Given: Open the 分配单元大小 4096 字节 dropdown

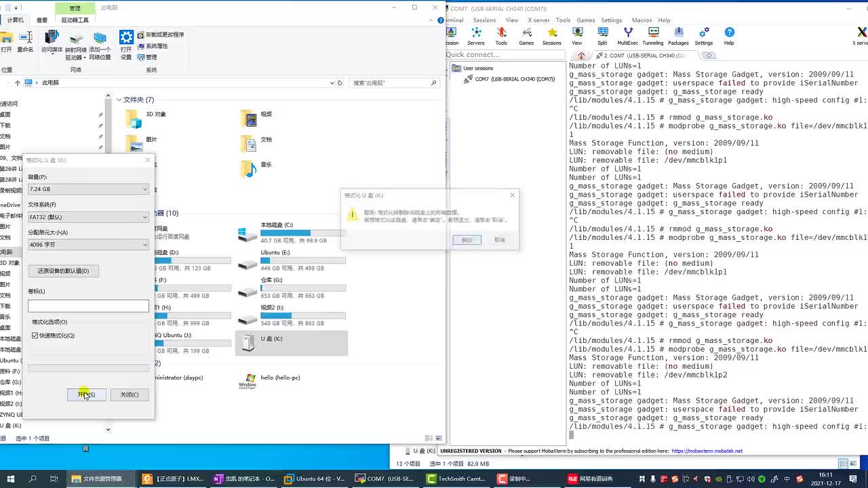Looking at the screenshot, I should [88, 245].
